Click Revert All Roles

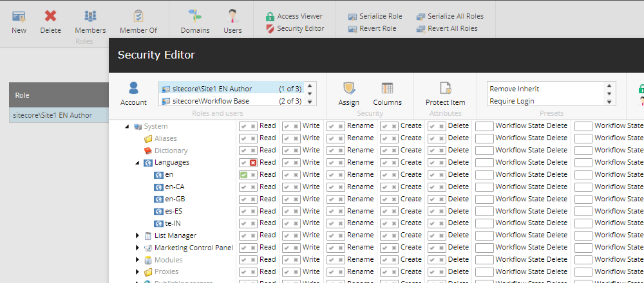pyautogui.click(x=448, y=29)
